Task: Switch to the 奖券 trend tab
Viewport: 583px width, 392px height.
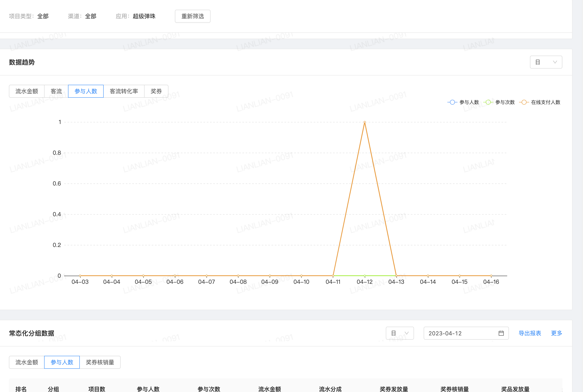Action: (156, 91)
